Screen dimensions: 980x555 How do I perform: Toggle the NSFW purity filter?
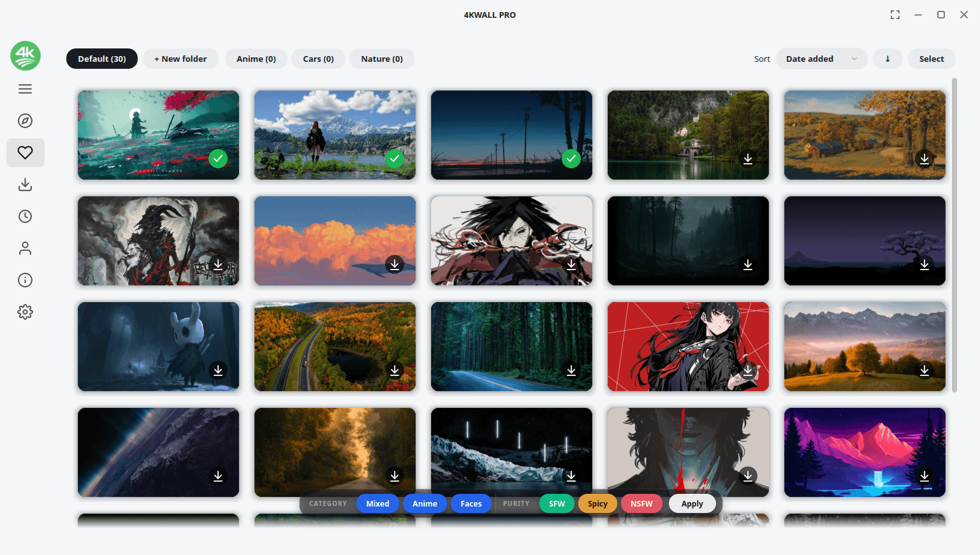coord(641,503)
